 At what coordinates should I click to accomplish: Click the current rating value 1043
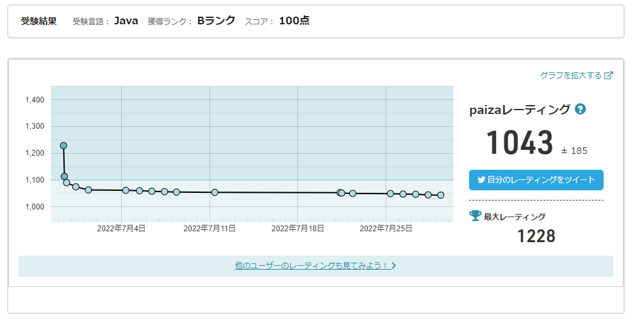point(519,143)
